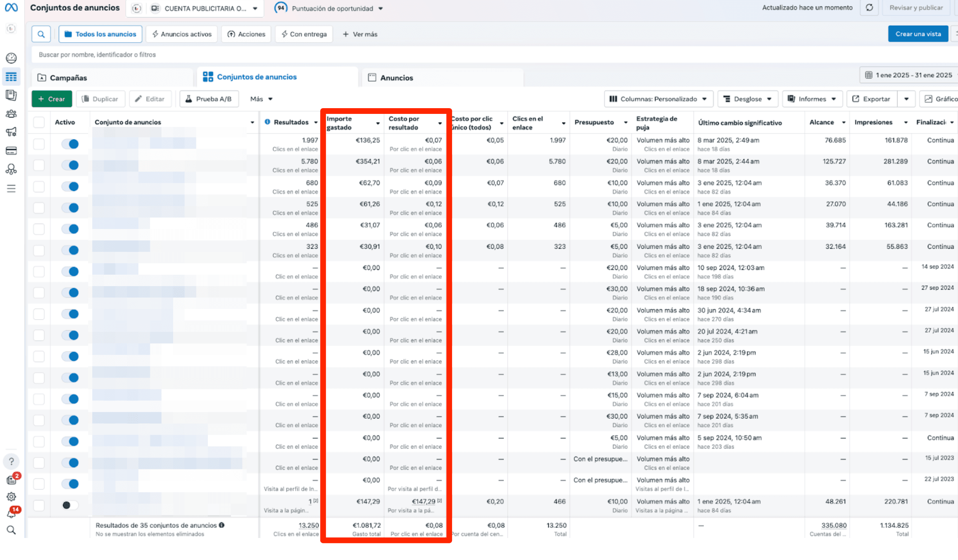Expand Columnas: Personalizado dropdown
Viewport: 958px width, 560px height.
point(658,99)
